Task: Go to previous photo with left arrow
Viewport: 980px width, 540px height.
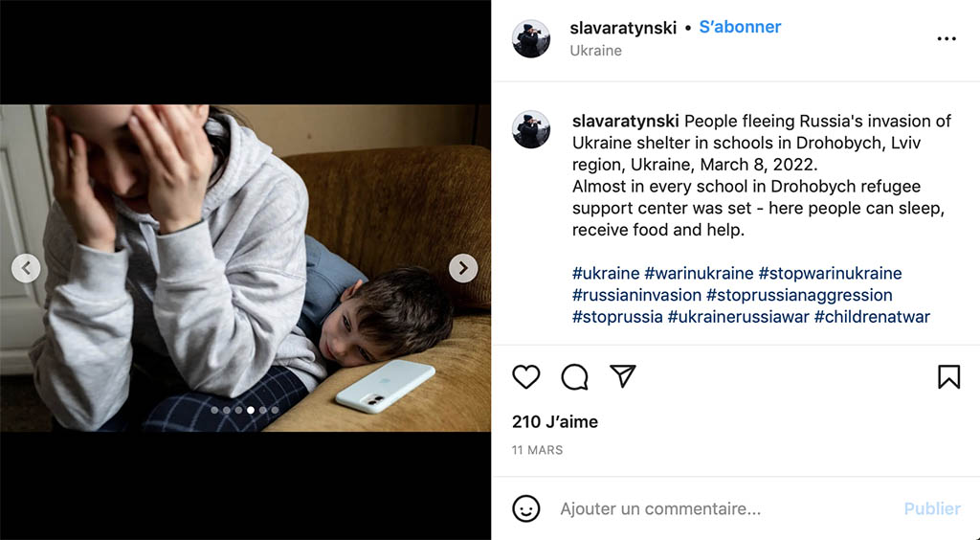Action: pyautogui.click(x=26, y=268)
